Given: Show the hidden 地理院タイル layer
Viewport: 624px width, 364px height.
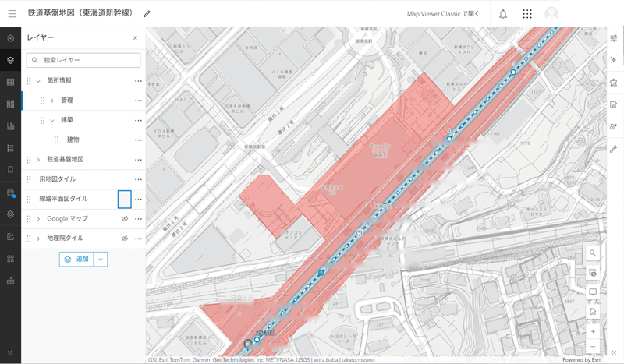Looking at the screenshot, I should click(x=125, y=239).
